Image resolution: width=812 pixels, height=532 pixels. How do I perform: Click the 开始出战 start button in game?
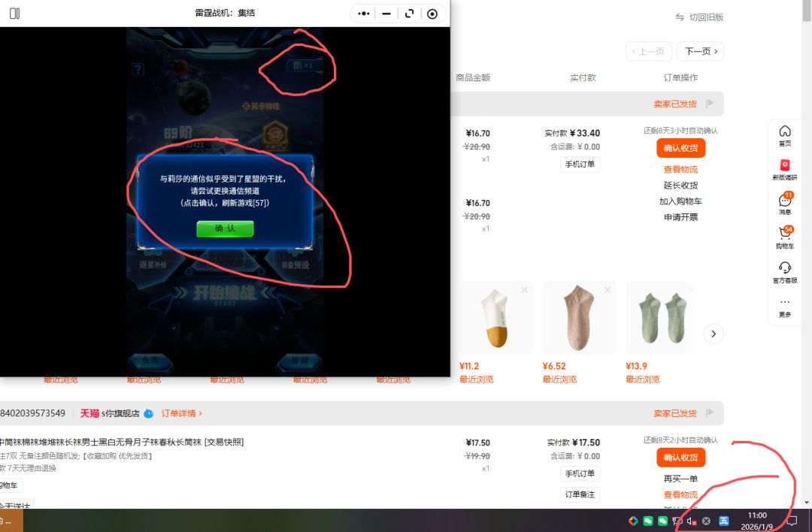coord(225,294)
